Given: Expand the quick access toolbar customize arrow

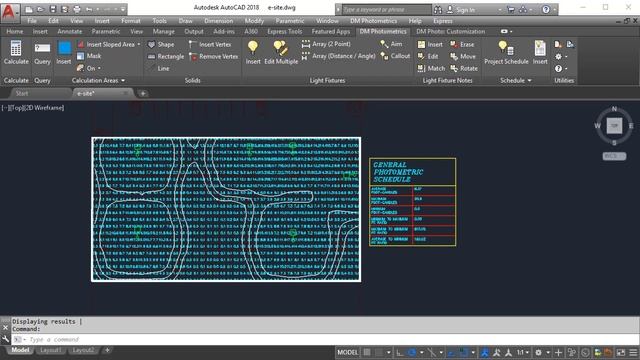Looking at the screenshot, I should click(x=122, y=9).
